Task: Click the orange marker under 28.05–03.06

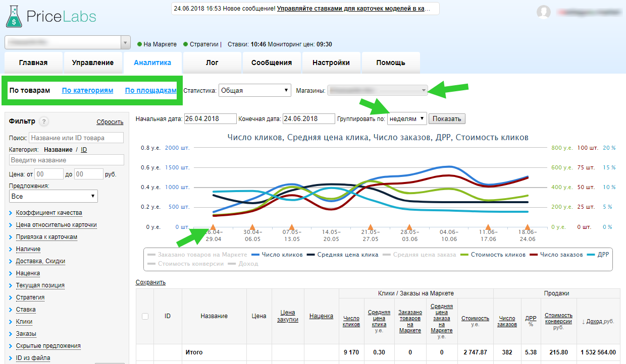Action: click(x=409, y=227)
